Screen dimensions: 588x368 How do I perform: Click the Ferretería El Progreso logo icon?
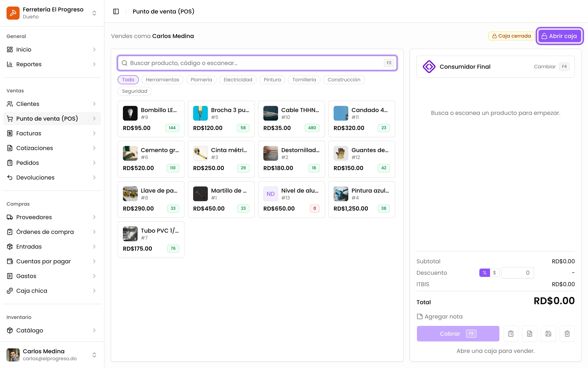pyautogui.click(x=13, y=13)
